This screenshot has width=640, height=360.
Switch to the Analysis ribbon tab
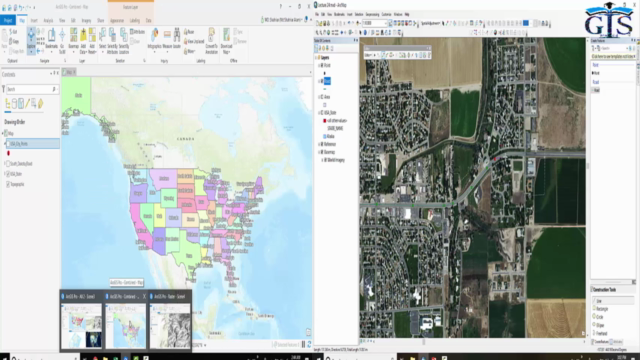click(48, 20)
